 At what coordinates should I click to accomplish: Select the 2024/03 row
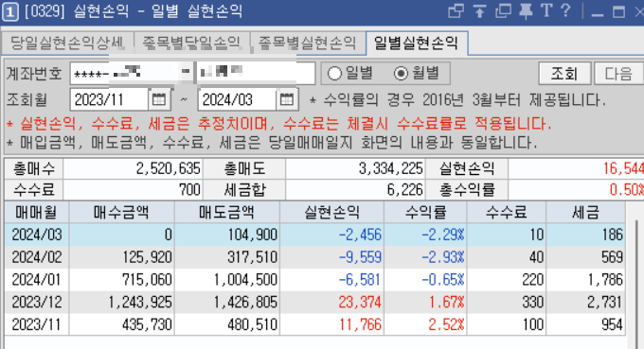[315, 235]
